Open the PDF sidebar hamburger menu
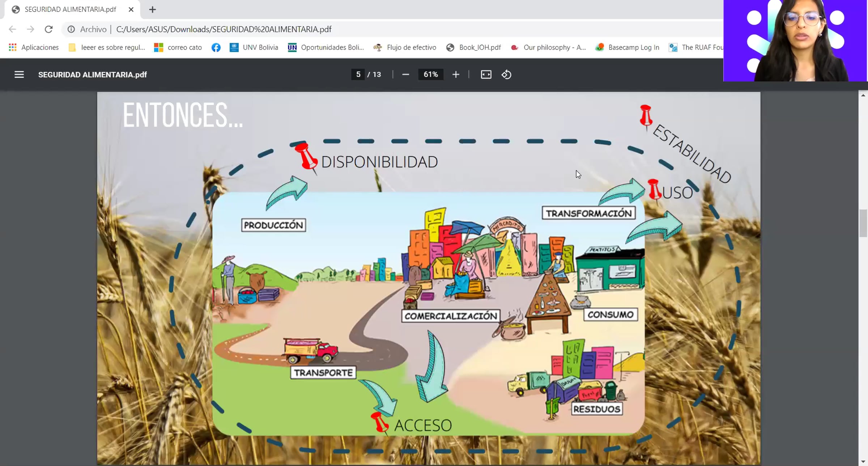The width and height of the screenshot is (868, 466). (x=19, y=75)
